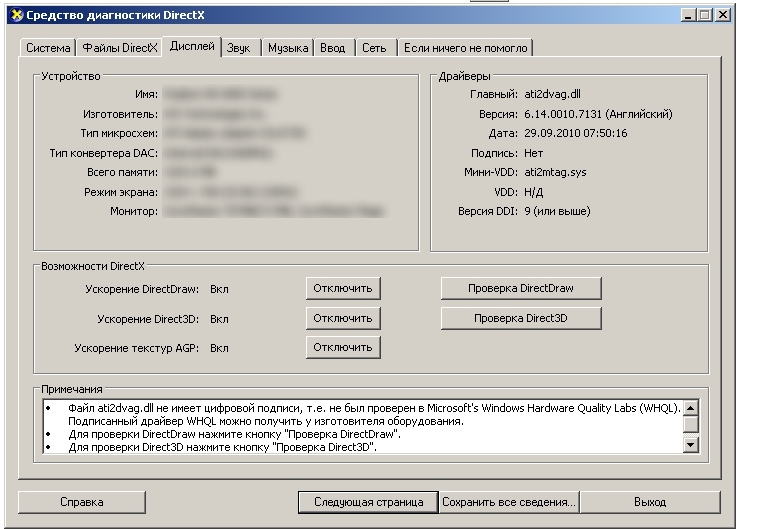This screenshot has width=759, height=529.
Task: Click the ati2mtag.sys Мини-VDD value
Action: [555, 172]
